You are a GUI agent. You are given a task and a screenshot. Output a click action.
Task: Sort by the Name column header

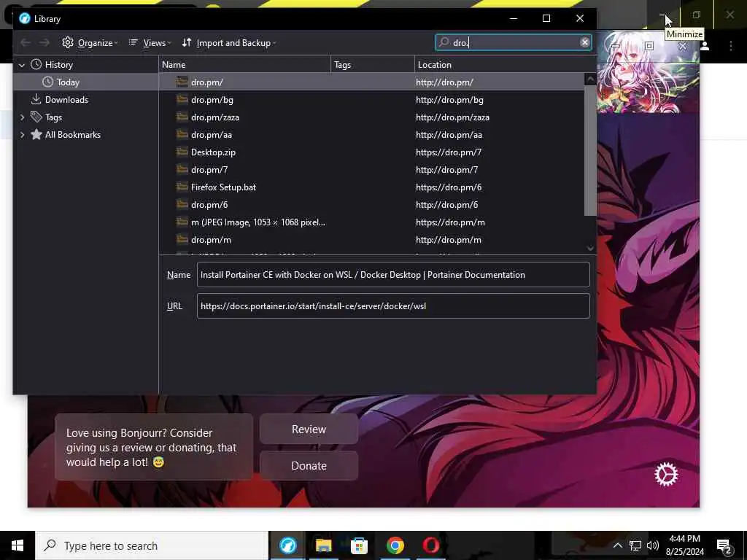point(245,65)
